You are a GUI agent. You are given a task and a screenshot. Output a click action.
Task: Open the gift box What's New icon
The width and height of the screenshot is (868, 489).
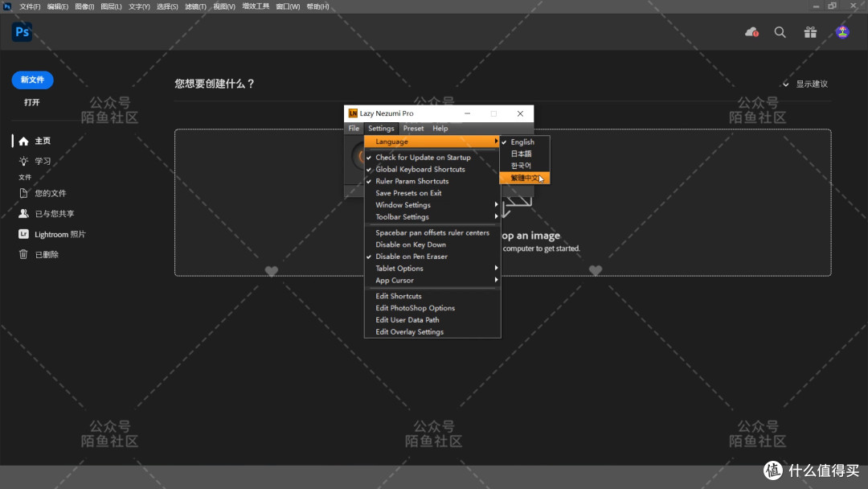(x=810, y=32)
